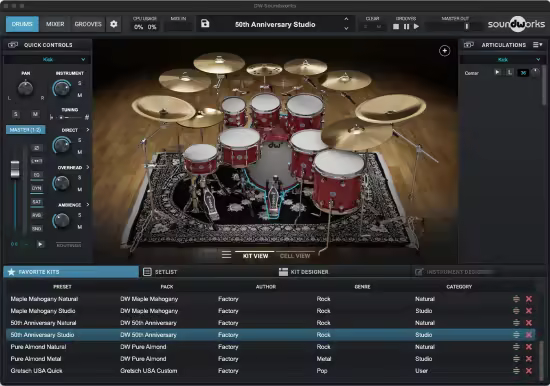Click the reorder handle for Pure Almond Metal
Image resolution: width=550 pixels, height=386 pixels.
coord(516,359)
